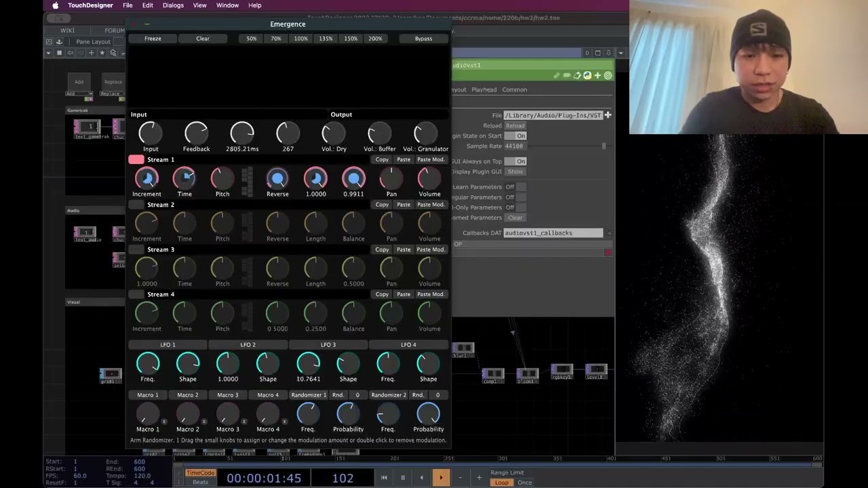Image resolution: width=868 pixels, height=488 pixels.
Task: Click the Reload pulse button
Action: pyautogui.click(x=515, y=125)
